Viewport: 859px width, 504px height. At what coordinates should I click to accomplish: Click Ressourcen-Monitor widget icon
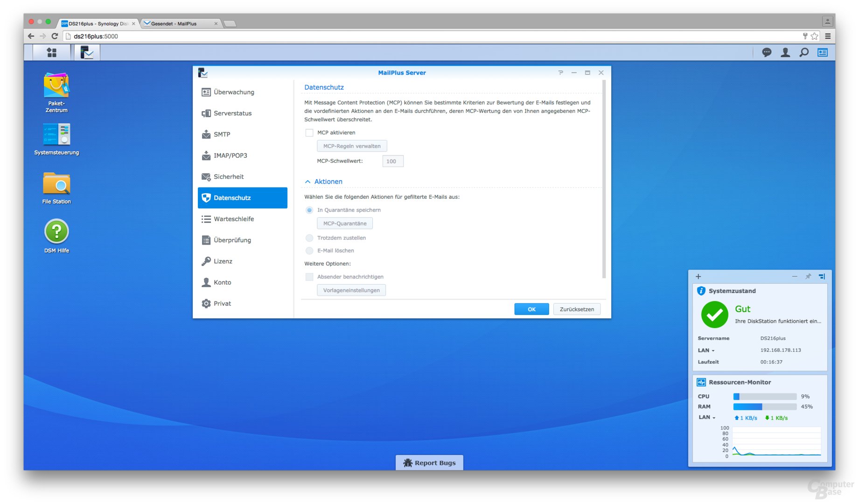pos(701,382)
